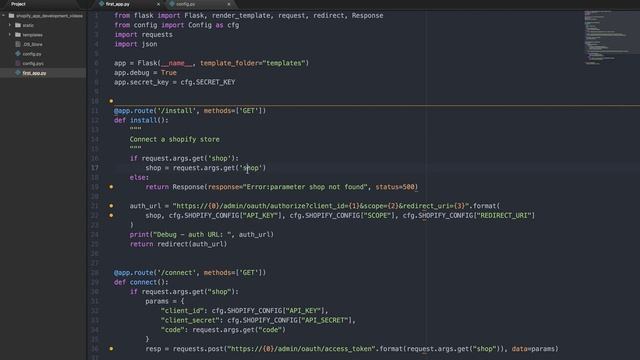Open .DS_Store in the project tree
Viewport: 640px width, 360px height.
pos(33,44)
